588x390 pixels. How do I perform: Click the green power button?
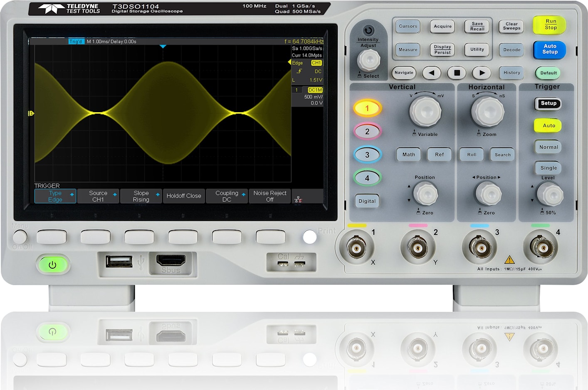click(52, 265)
